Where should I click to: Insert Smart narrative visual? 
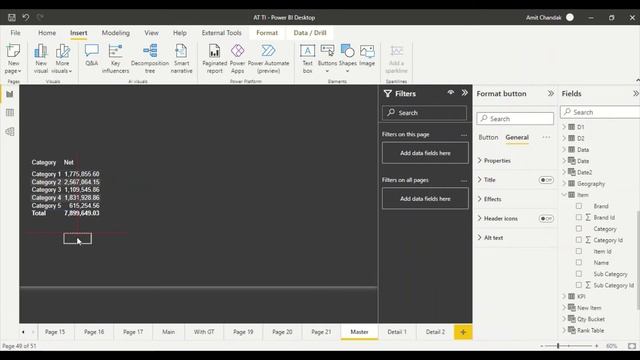click(181, 59)
